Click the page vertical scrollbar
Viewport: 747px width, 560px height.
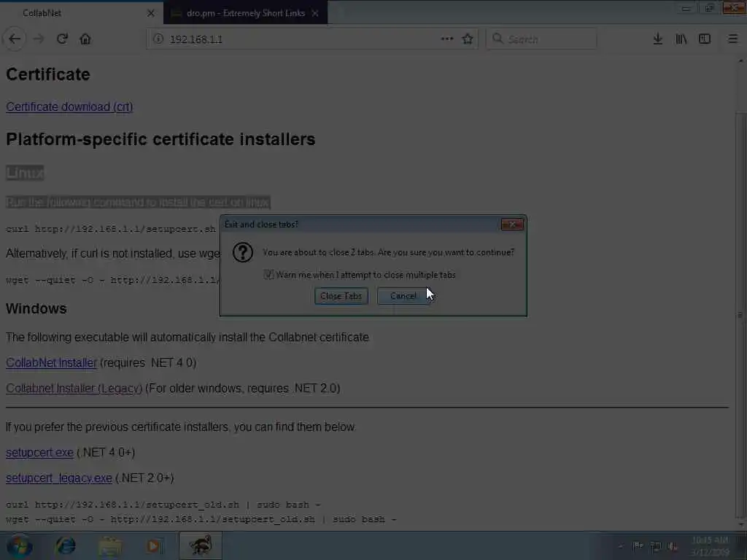(740, 314)
